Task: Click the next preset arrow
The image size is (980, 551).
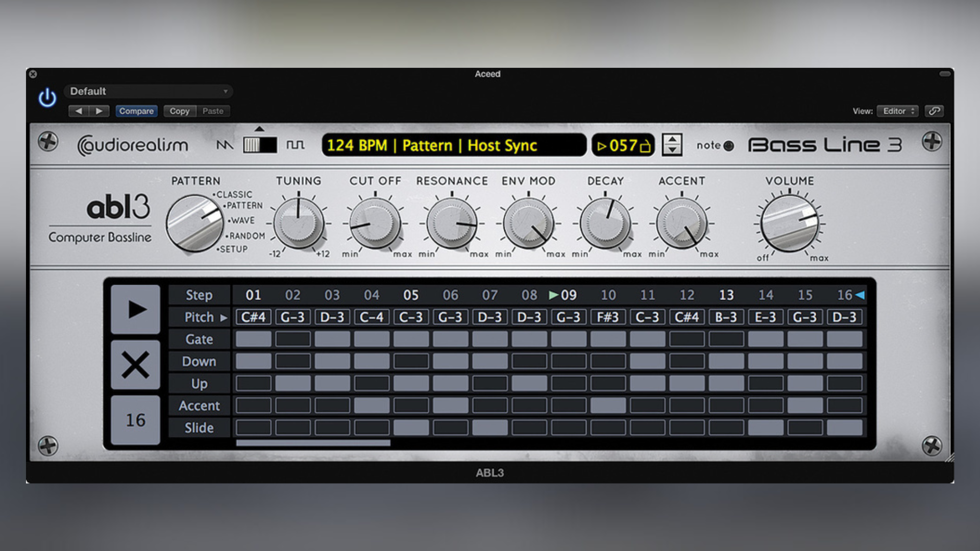Action: [x=99, y=111]
